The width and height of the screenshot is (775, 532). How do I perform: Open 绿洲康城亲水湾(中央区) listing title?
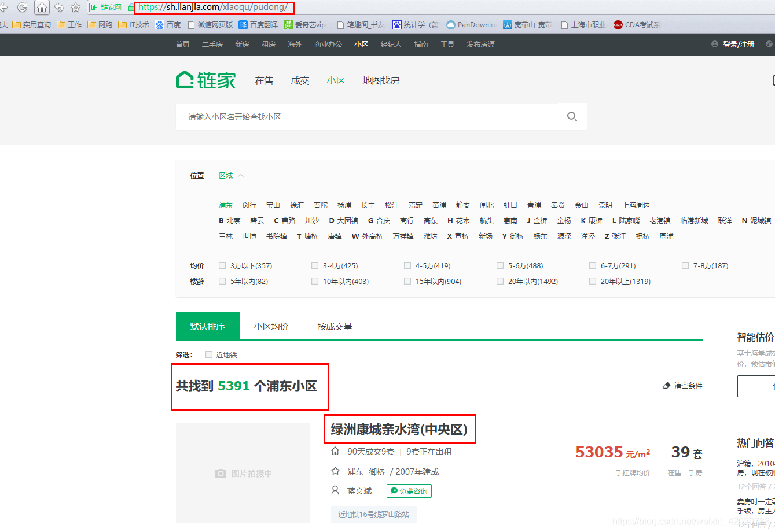399,430
